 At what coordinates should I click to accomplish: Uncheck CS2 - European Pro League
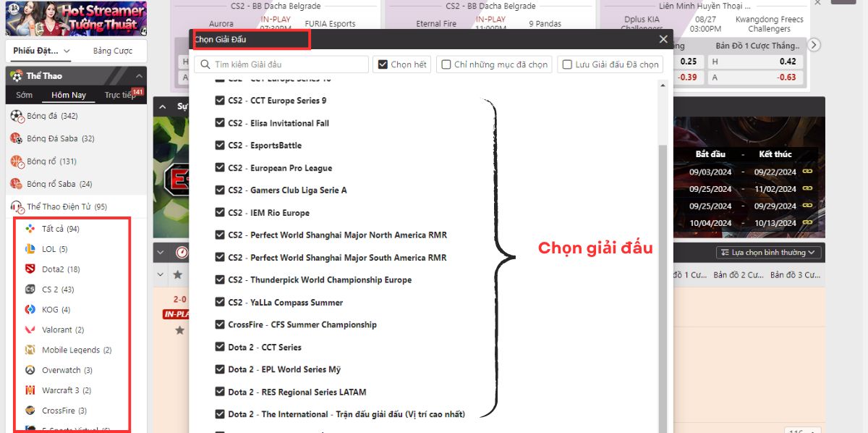click(220, 168)
